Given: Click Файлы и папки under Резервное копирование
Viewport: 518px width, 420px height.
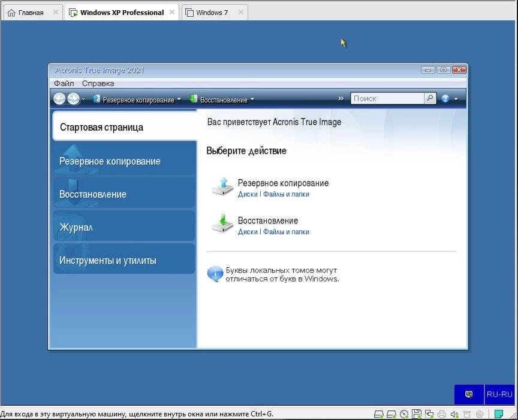Looking at the screenshot, I should tap(286, 194).
